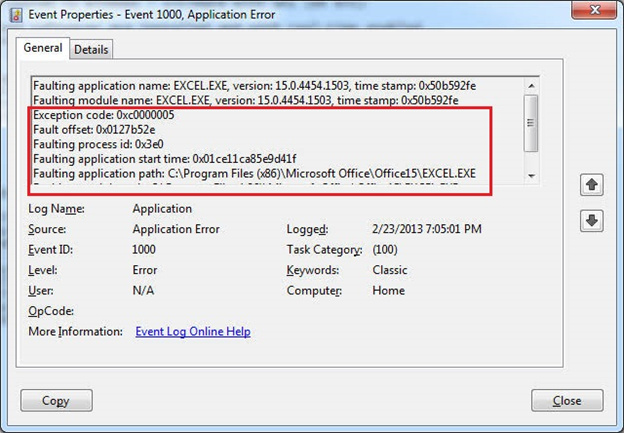Viewport: 624px width, 433px height.
Task: Click the event description scrollbar down arrow
Action: click(x=531, y=176)
